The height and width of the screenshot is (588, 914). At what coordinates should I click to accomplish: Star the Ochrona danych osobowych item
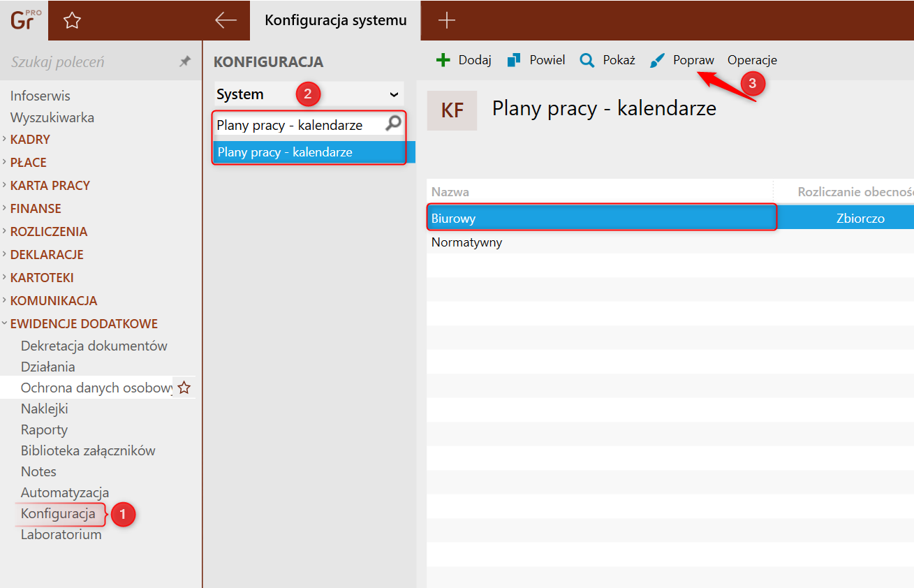tap(184, 388)
